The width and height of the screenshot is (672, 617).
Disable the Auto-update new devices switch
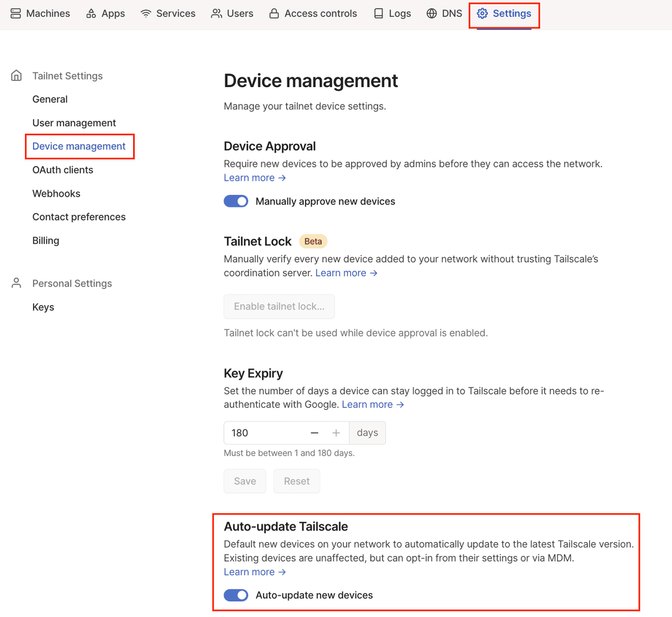click(x=236, y=595)
